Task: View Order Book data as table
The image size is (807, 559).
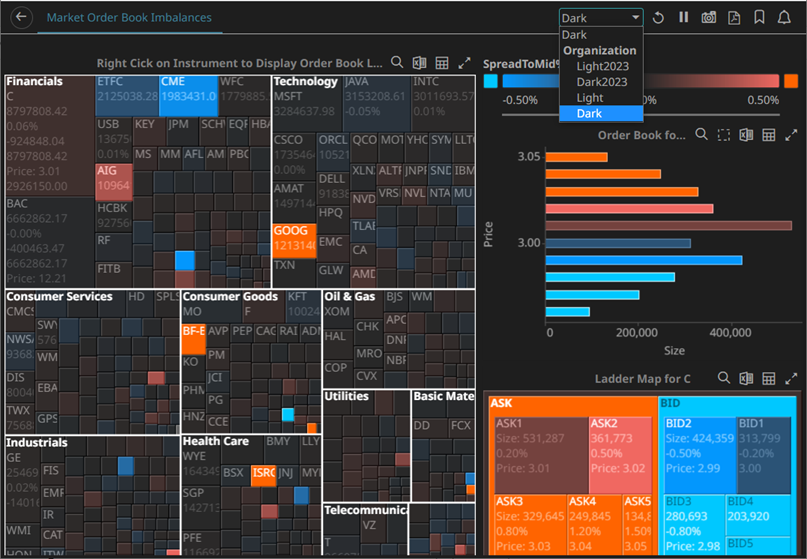Action: (x=768, y=135)
